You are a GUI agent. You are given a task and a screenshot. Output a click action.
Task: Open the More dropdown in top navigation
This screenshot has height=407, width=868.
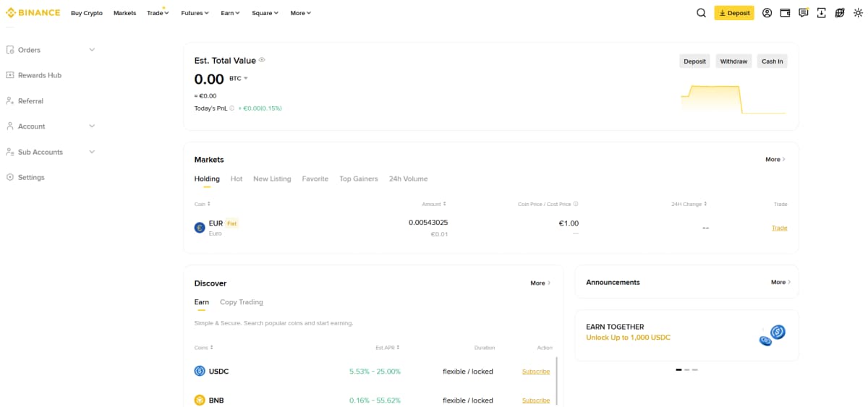pyautogui.click(x=300, y=13)
